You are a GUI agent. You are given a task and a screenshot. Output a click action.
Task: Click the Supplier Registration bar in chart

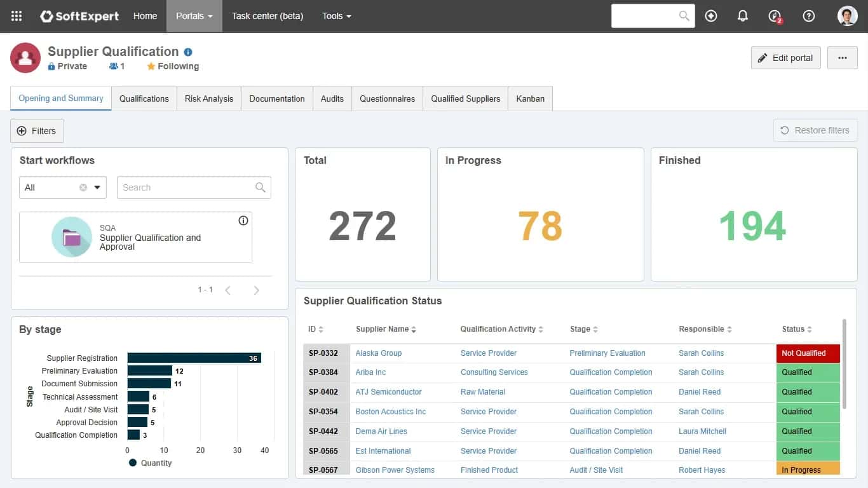(194, 358)
